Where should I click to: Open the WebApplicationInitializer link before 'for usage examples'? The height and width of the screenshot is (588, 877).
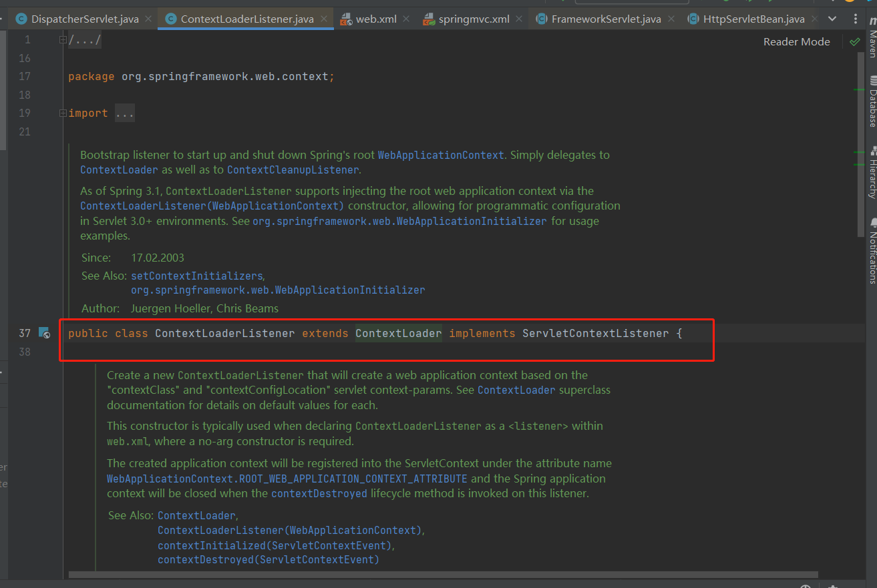click(399, 221)
